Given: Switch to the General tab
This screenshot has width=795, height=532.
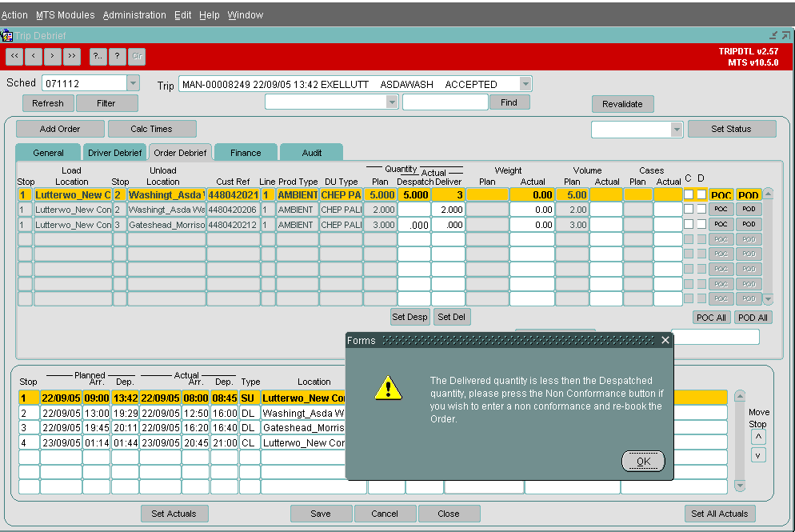Looking at the screenshot, I should [48, 153].
